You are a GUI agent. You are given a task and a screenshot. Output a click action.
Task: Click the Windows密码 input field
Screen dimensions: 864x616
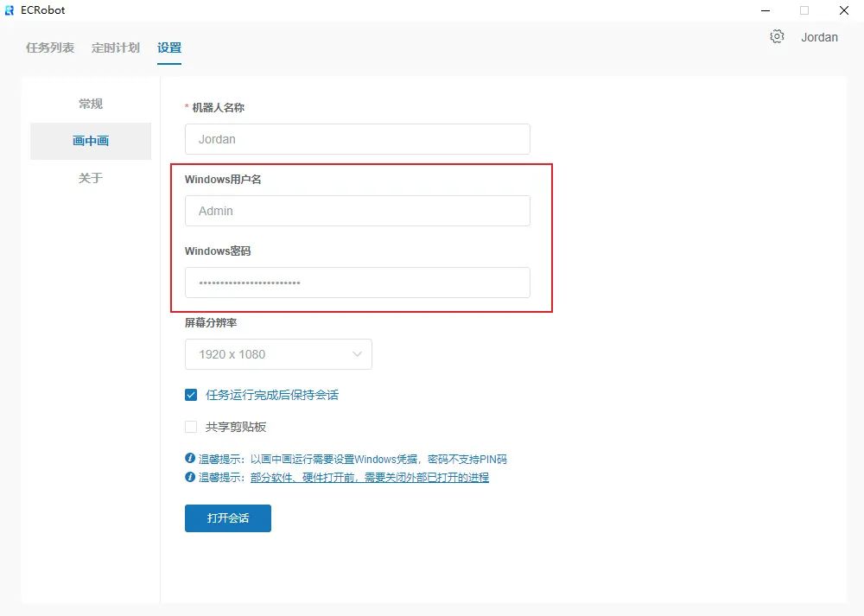click(x=358, y=283)
